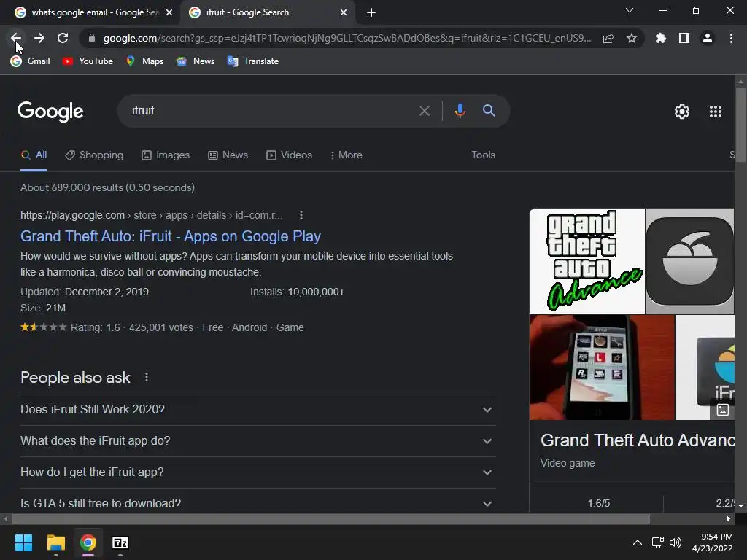This screenshot has width=747, height=560.
Task: Open a new browser tab
Action: click(x=371, y=12)
